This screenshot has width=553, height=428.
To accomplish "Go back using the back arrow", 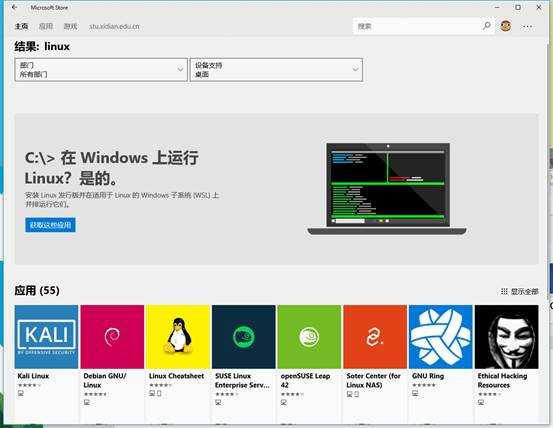I will (x=14, y=7).
